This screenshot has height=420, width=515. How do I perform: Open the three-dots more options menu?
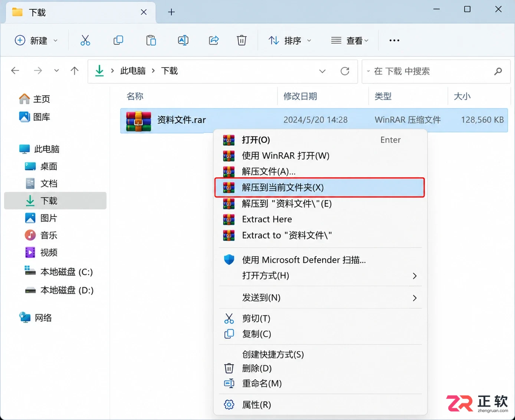click(x=394, y=40)
